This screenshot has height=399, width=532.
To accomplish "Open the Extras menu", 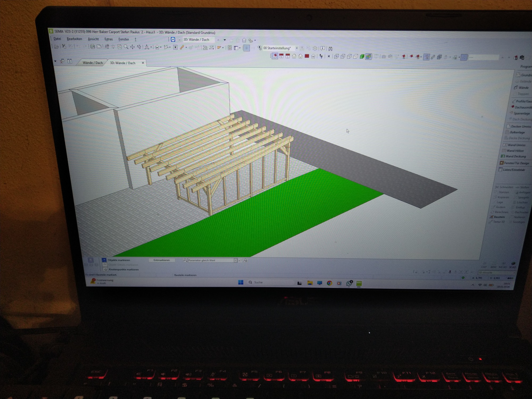I will tap(109, 39).
